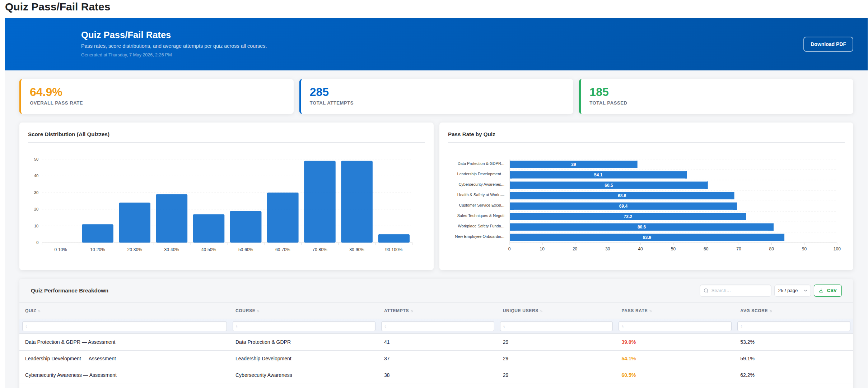The width and height of the screenshot is (868, 388).
Task: Click the Cybersecurity Awareness bar showing 60.5
Action: [608, 185]
